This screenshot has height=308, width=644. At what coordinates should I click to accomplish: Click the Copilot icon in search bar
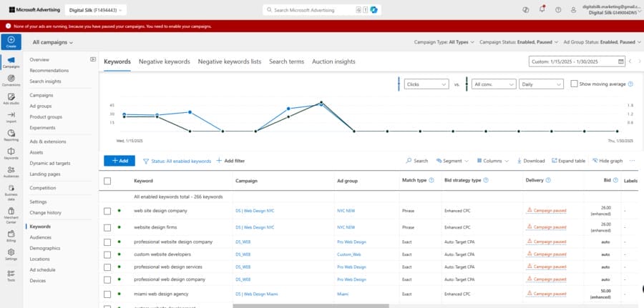pyautogui.click(x=374, y=10)
